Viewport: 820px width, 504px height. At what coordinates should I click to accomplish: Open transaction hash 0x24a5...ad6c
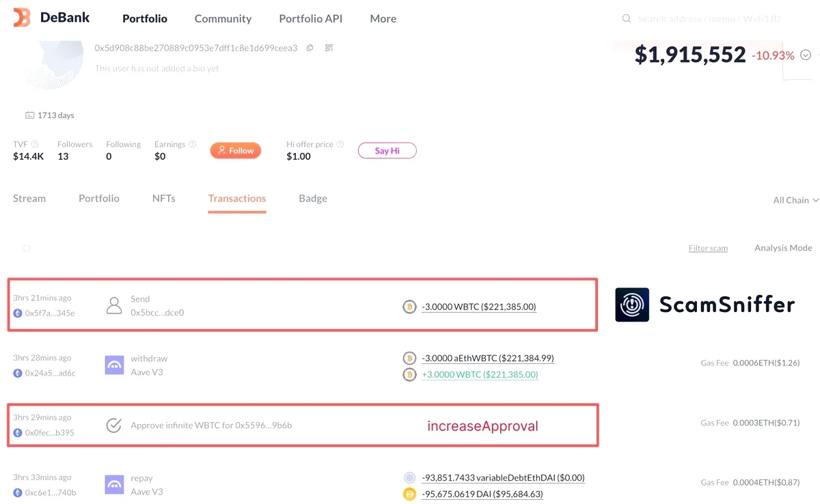coord(51,373)
